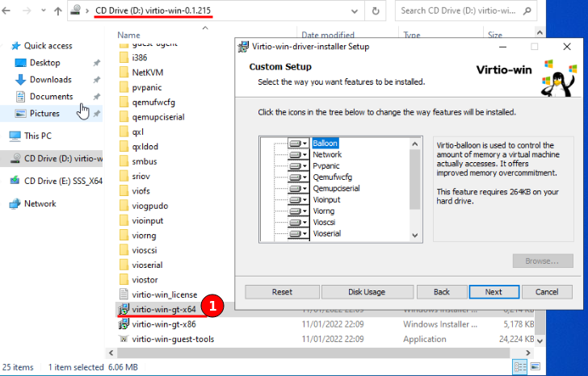This screenshot has width=588, height=376.
Task: Click the Explorer Back arrow
Action: click(6, 10)
